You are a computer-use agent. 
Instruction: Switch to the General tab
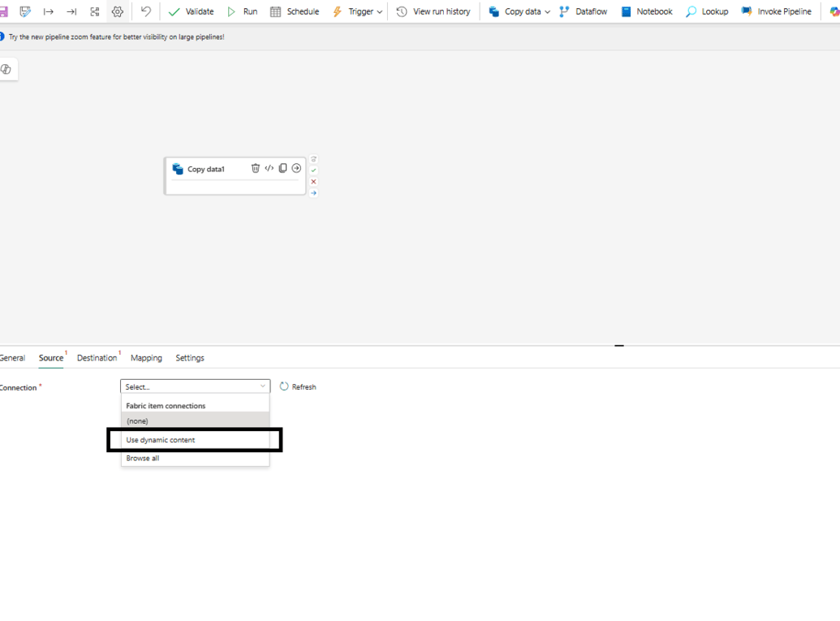[12, 358]
